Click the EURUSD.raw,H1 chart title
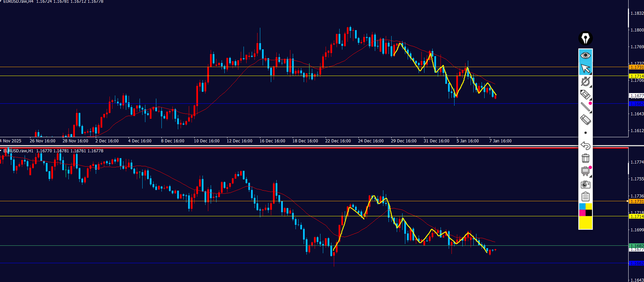644x282 pixels. 18,151
